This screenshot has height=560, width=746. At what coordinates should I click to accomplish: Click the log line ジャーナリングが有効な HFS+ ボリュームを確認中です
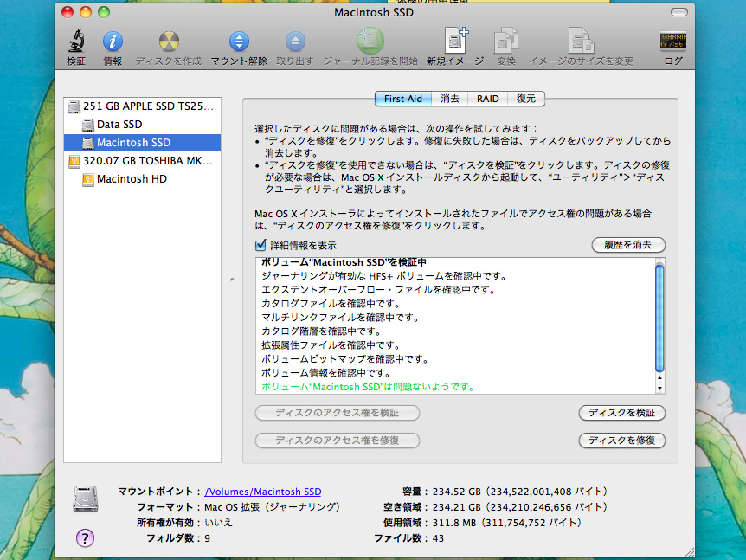tap(384, 276)
